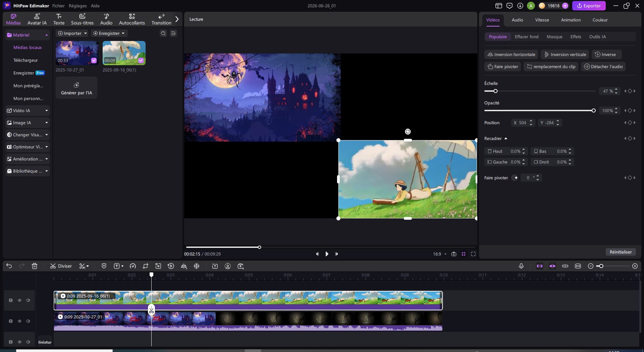This screenshot has height=352, width=644.
Task: Click the Position X input field
Action: pos(523,123)
